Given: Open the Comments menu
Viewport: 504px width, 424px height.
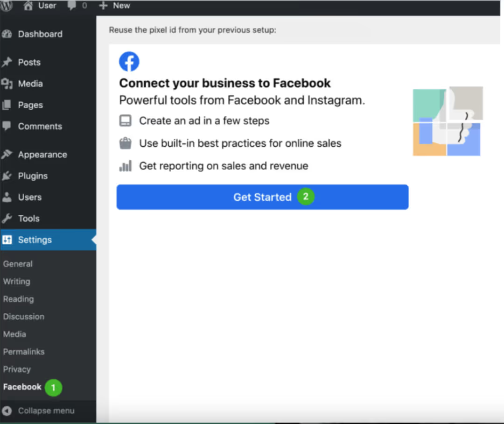Looking at the screenshot, I should pyautogui.click(x=40, y=127).
